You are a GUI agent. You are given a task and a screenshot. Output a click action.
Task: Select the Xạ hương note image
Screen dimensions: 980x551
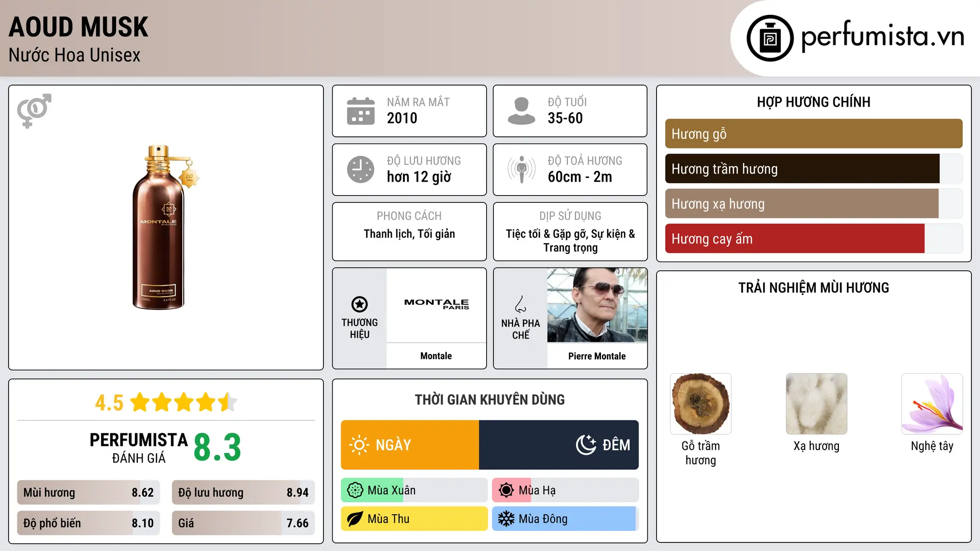[x=816, y=404]
